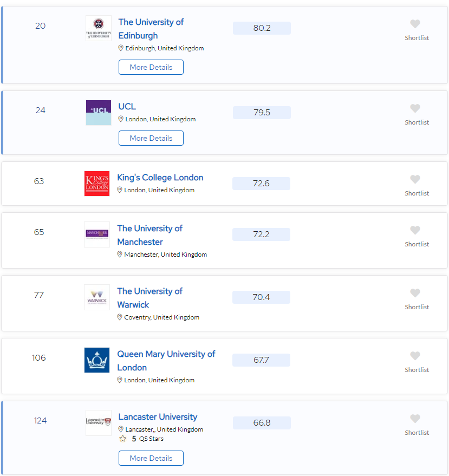The height and width of the screenshot is (476, 449).
Task: Click the Warwick logo thumbnail
Action: point(97,297)
